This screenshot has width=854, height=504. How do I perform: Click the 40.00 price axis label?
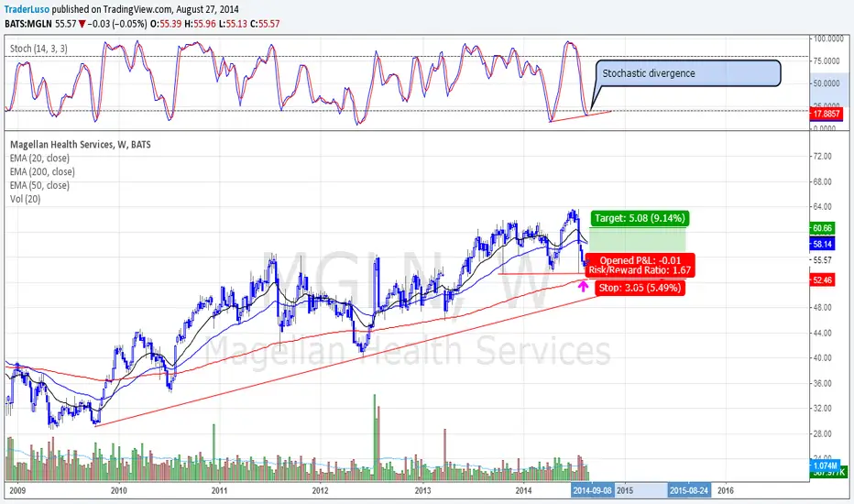point(823,358)
